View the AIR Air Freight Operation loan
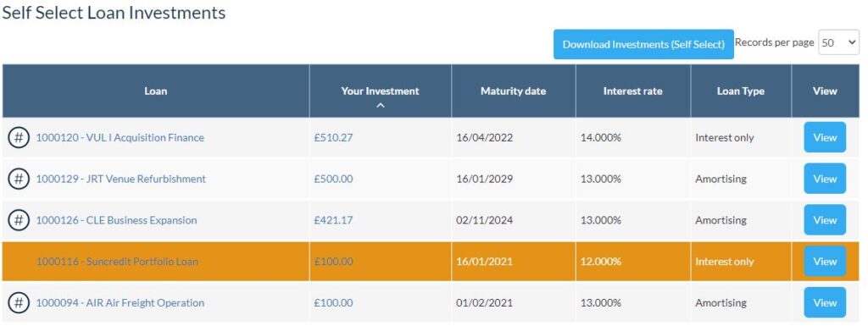Viewport: 868px width, 326px height. pyautogui.click(x=825, y=303)
